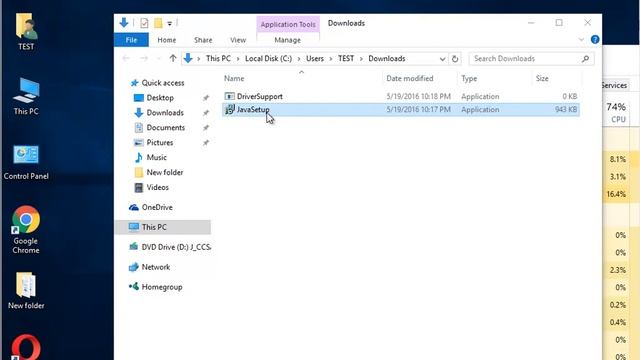Open the recent locations dropdown arrow
Image resolution: width=640 pixels, height=360 pixels.
click(159, 59)
